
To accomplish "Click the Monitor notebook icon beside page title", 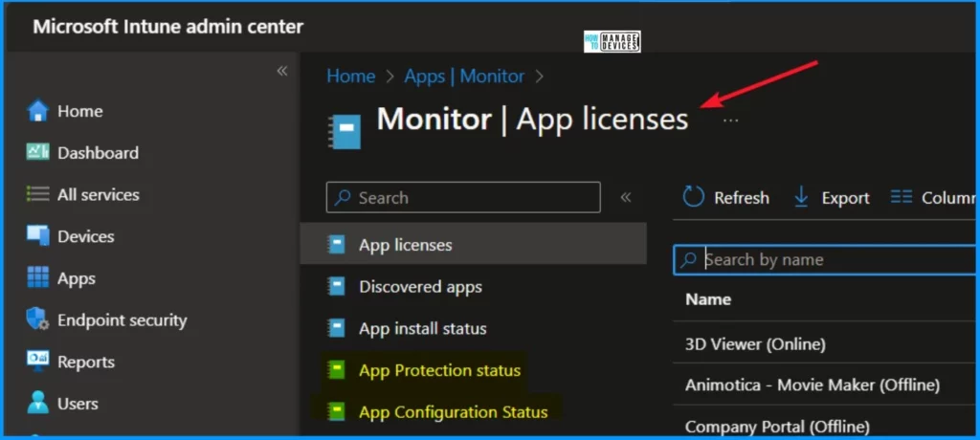I will 345,131.
